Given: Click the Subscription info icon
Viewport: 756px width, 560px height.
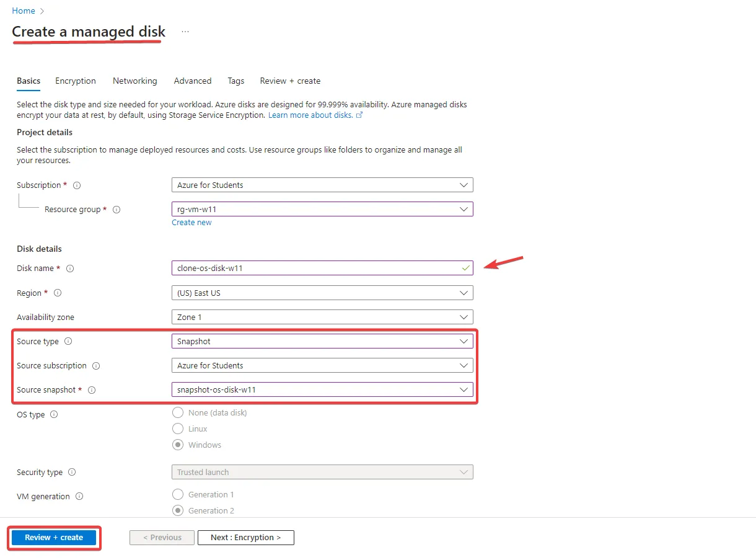Looking at the screenshot, I should pos(77,185).
